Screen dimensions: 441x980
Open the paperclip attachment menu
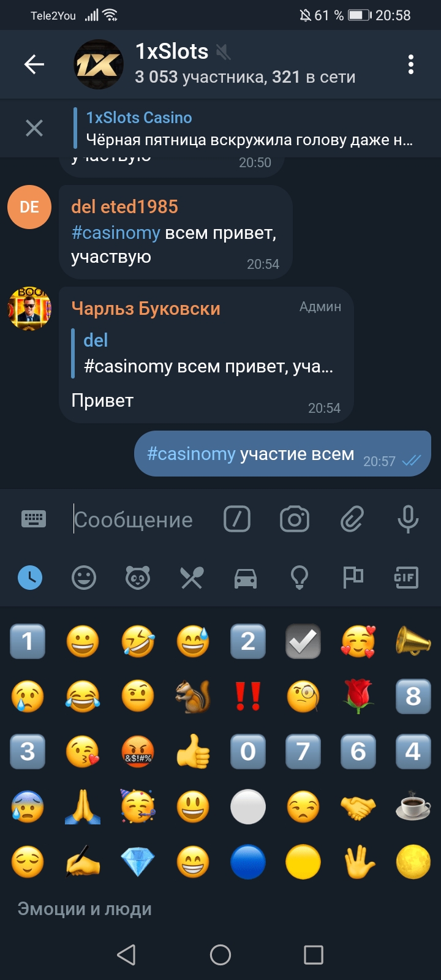coord(352,519)
